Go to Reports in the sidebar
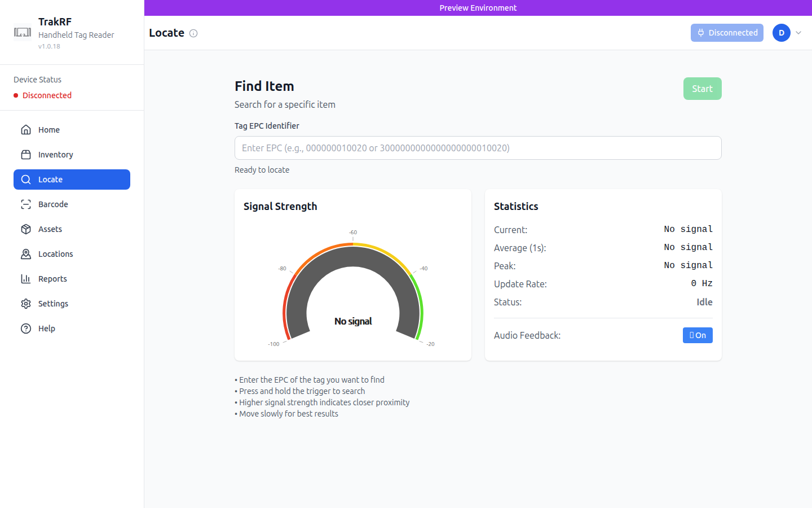812x508 pixels. pos(52,279)
